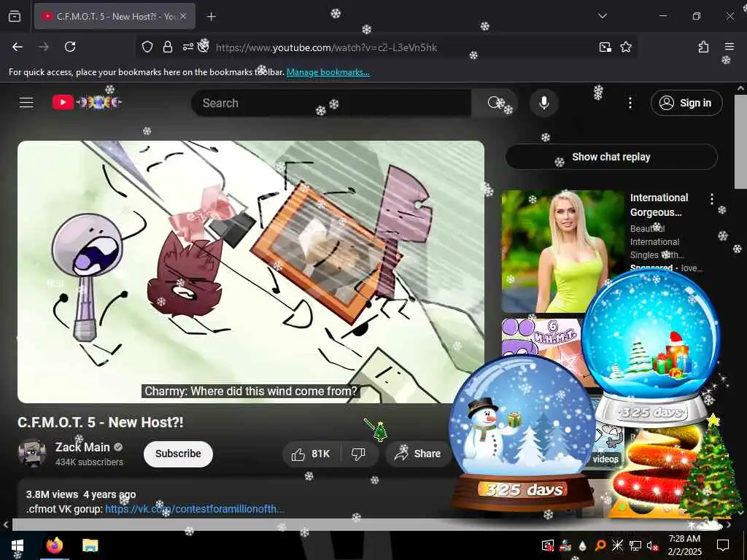Click the snowflake tray icon

(617, 545)
